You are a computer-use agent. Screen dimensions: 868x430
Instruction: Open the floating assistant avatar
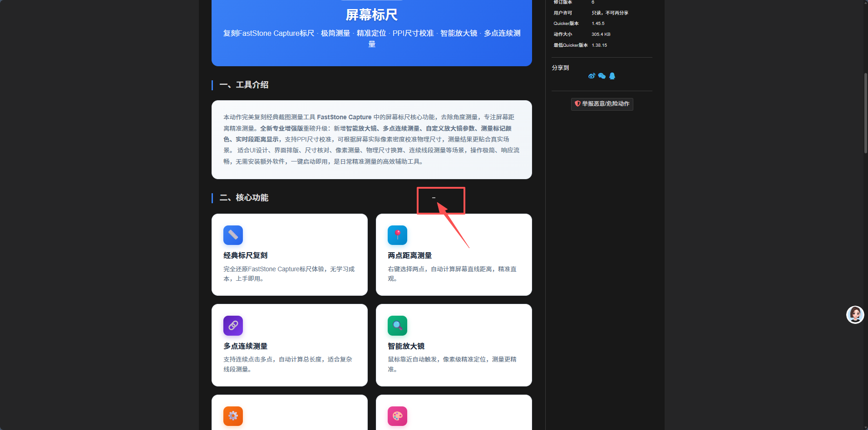(855, 315)
